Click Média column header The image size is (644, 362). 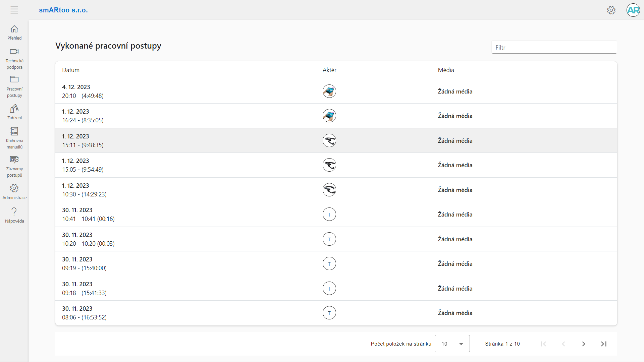(x=446, y=70)
